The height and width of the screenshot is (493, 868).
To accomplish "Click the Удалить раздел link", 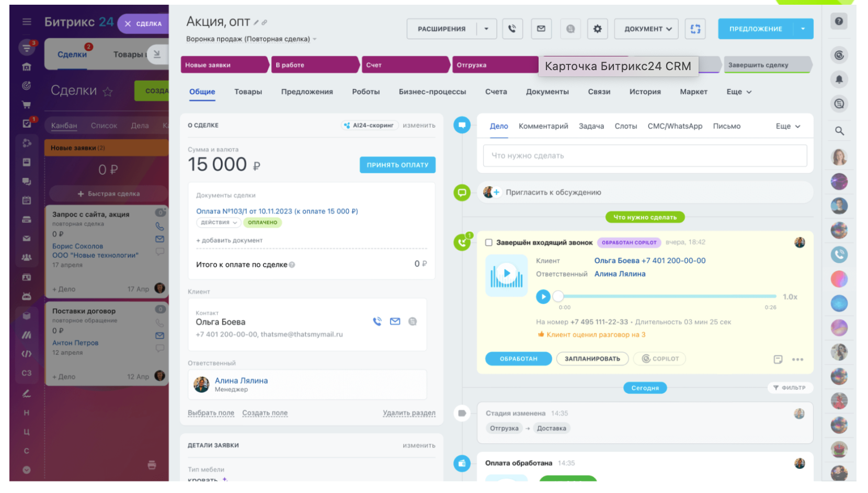I will pos(409,413).
